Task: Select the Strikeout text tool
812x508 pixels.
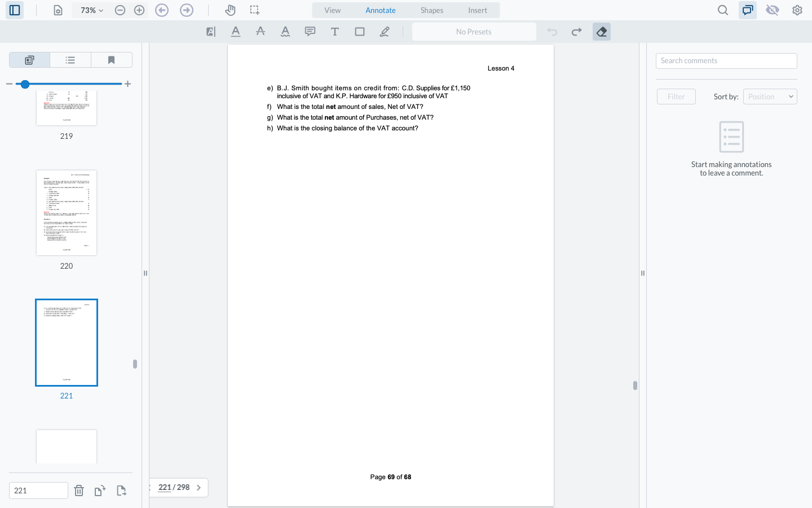Action: click(261, 32)
